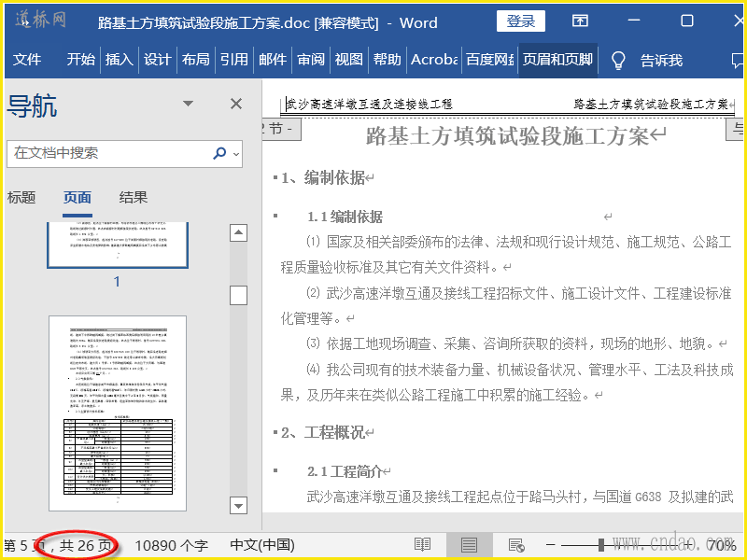The width and height of the screenshot is (747, 560).
Task: Switch to Web Layout view icon
Action: (516, 545)
